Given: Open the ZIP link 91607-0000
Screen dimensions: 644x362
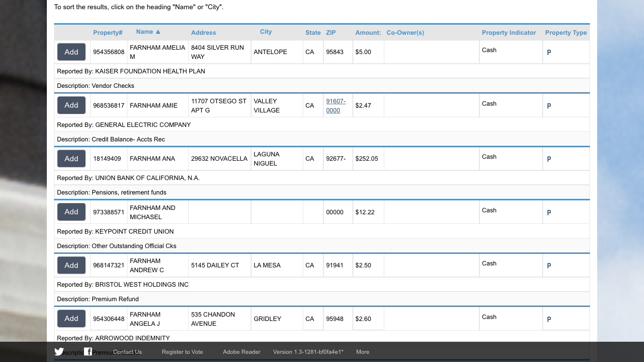Looking at the screenshot, I should tap(336, 106).
